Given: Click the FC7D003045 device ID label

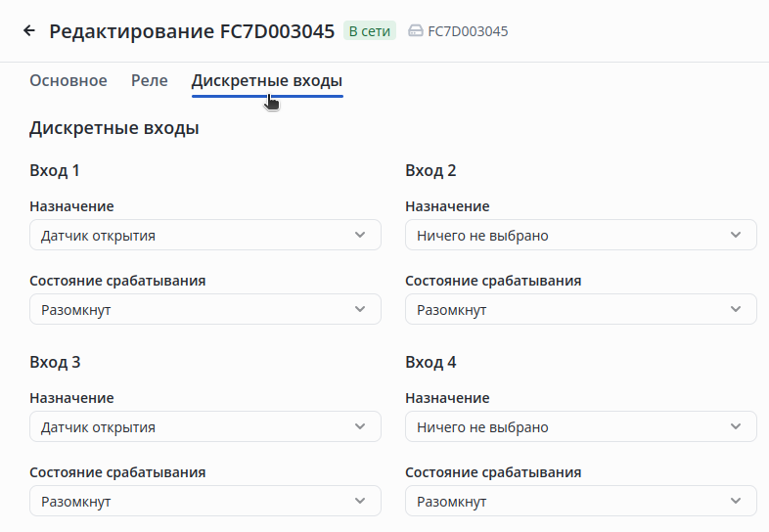Looking at the screenshot, I should [468, 31].
